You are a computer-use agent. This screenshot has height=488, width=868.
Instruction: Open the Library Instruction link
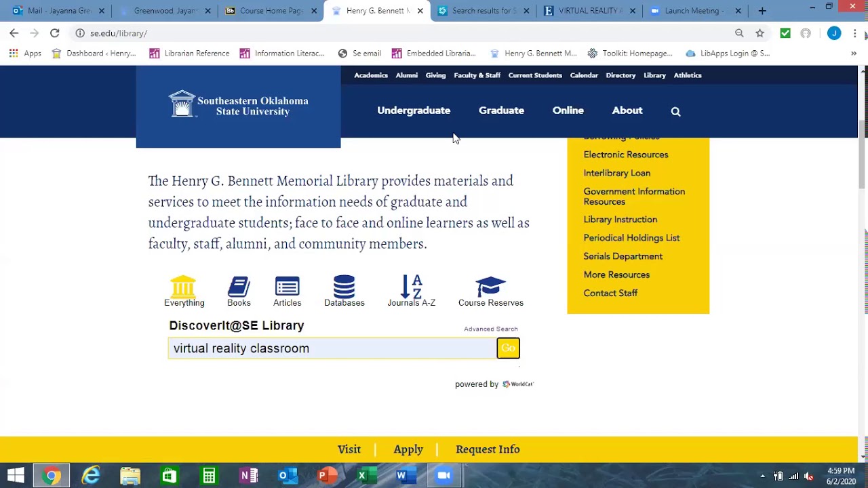pos(620,220)
